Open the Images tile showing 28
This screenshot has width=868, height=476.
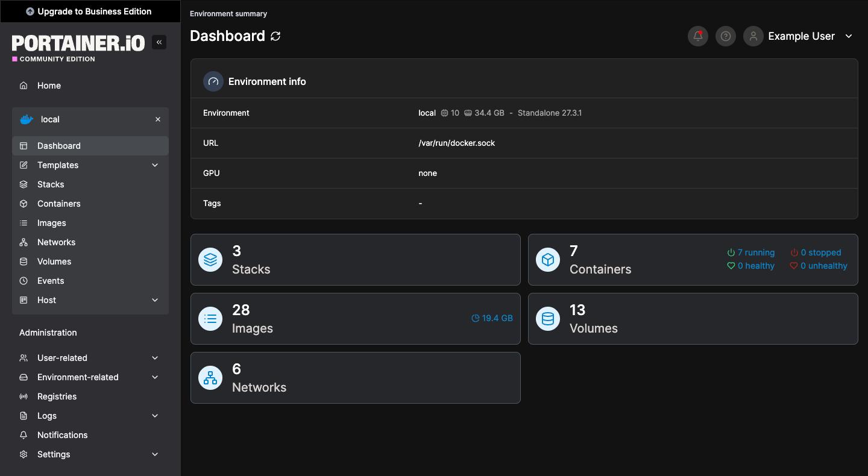[355, 319]
